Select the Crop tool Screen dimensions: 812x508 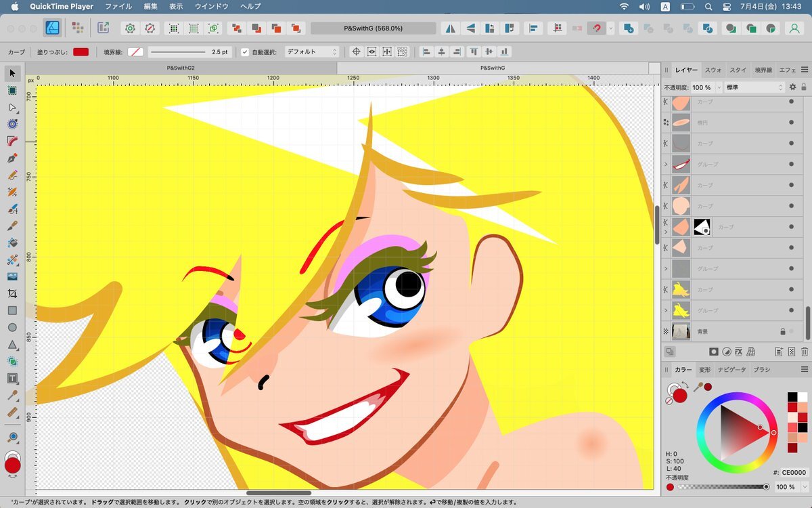[x=12, y=293]
